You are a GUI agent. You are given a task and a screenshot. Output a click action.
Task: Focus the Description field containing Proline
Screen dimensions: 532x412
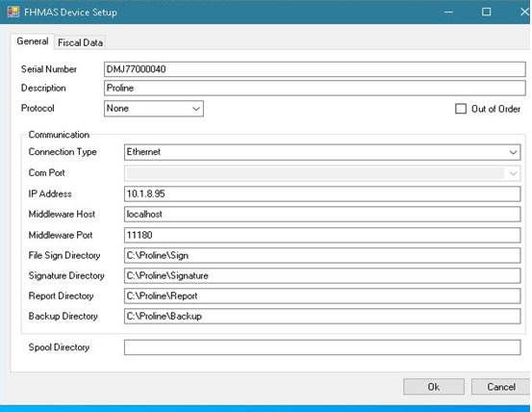[x=315, y=89]
